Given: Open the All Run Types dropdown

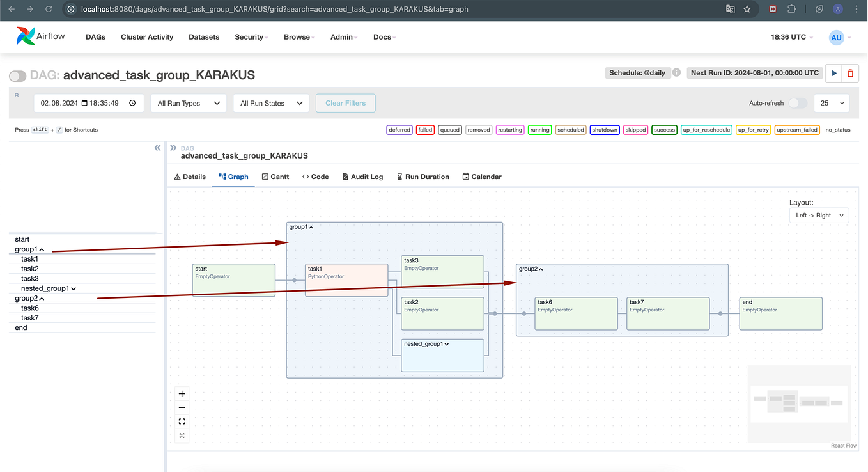Looking at the screenshot, I should (189, 103).
